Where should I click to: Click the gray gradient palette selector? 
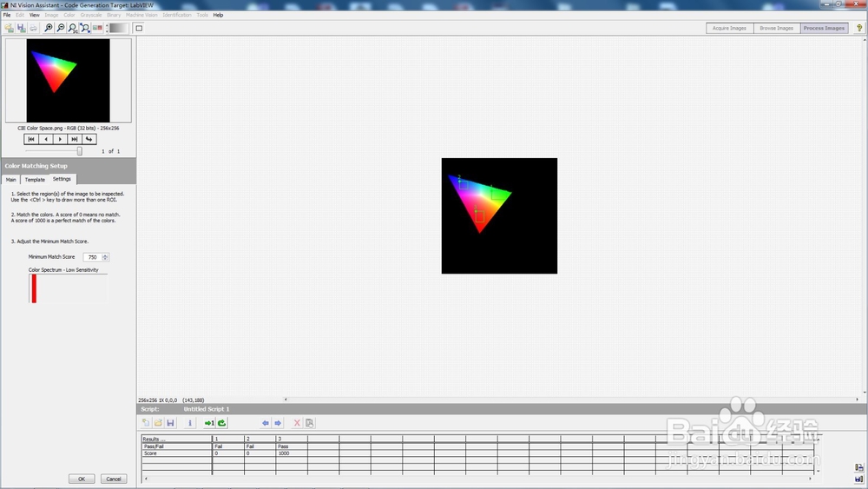click(118, 28)
